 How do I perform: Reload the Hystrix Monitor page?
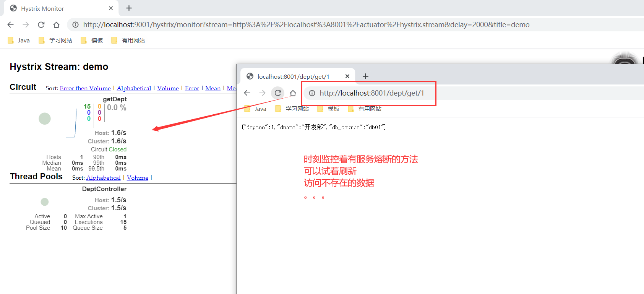(41, 25)
